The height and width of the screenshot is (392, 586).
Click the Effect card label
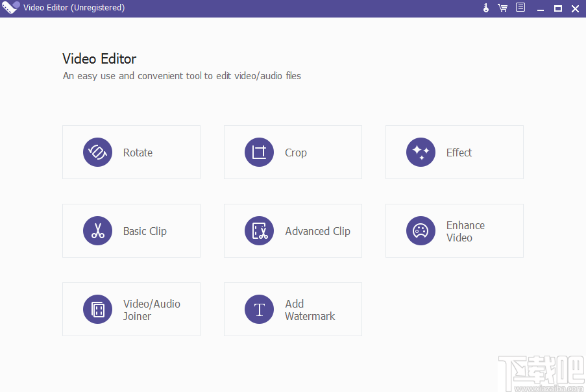pyautogui.click(x=459, y=152)
